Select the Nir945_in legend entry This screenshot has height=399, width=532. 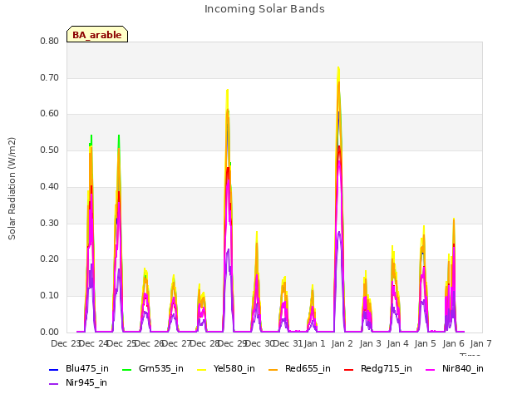tap(78, 382)
